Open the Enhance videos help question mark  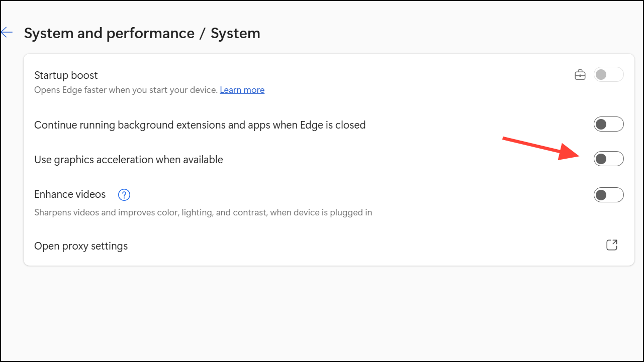(x=124, y=195)
